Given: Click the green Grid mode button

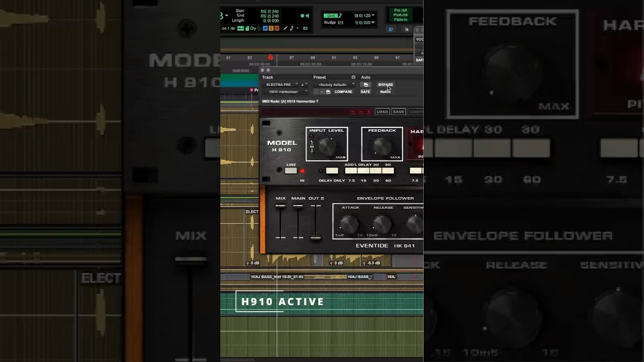Looking at the screenshot, I should click(x=330, y=16).
